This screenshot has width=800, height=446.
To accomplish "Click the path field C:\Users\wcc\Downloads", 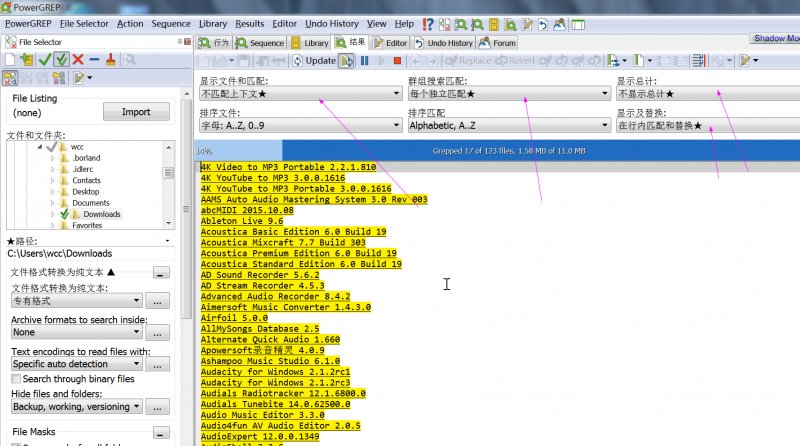I will click(x=90, y=254).
